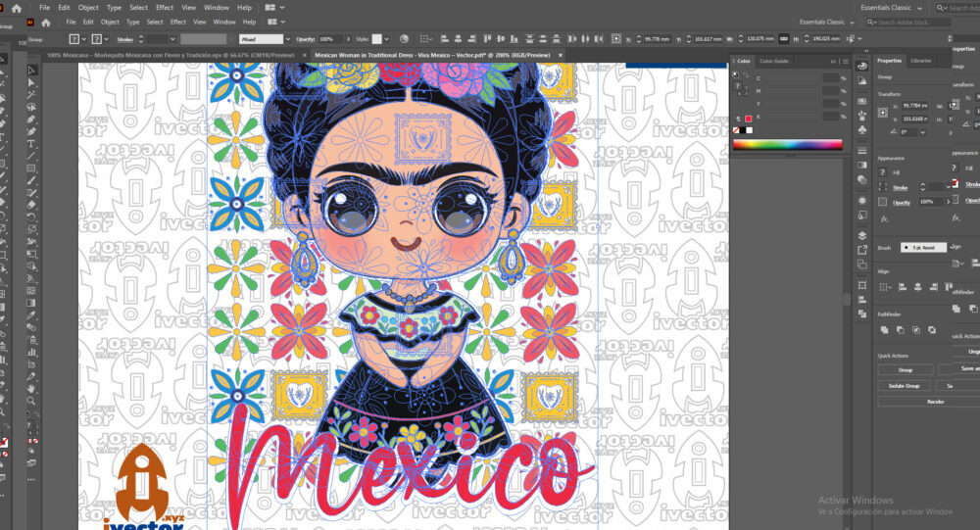Open Effect in the topmost menu bar
Viewport: 980px width, 530px height.
165,8
